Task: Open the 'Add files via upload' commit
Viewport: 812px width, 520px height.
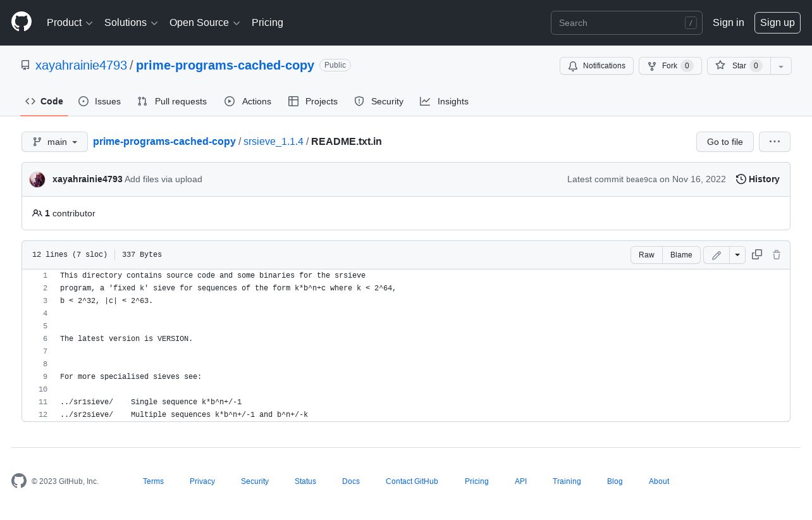Action: [163, 179]
